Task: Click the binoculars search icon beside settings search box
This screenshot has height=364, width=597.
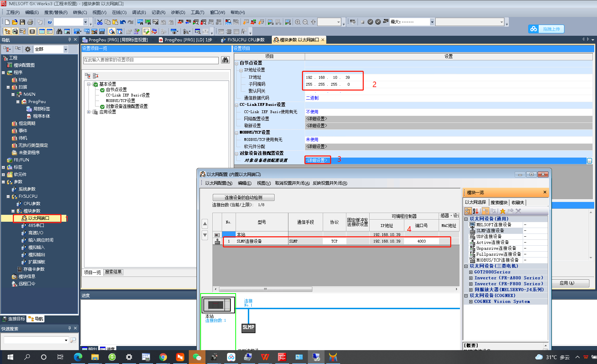Action: click(225, 60)
